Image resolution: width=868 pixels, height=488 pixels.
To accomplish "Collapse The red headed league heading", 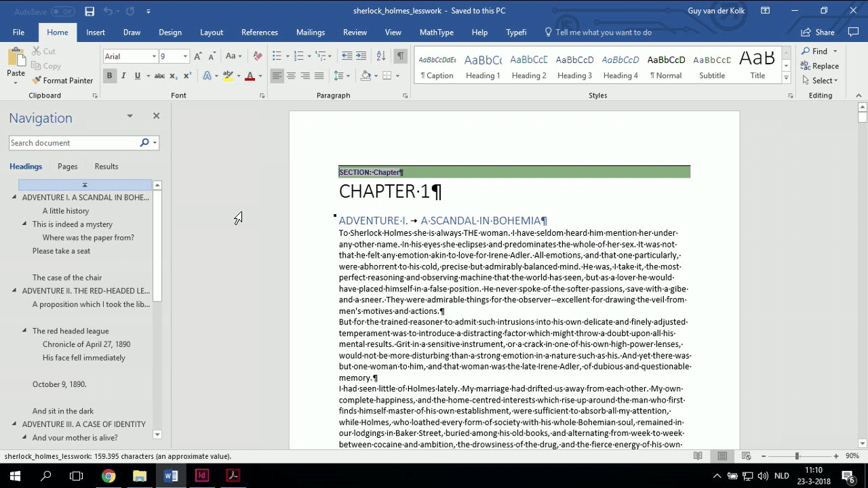I will [x=24, y=331].
